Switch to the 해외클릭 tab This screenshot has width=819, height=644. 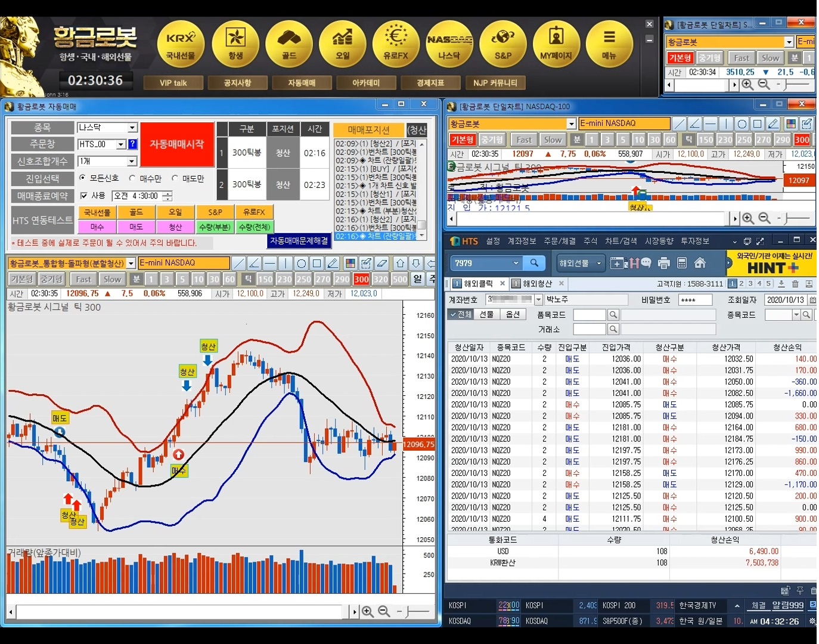tap(479, 283)
